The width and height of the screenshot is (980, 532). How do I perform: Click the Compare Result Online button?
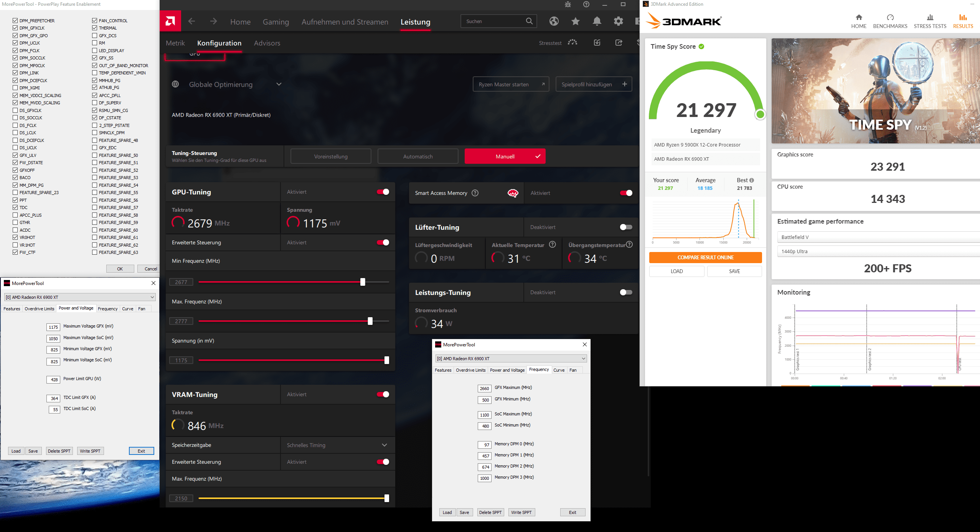705,257
